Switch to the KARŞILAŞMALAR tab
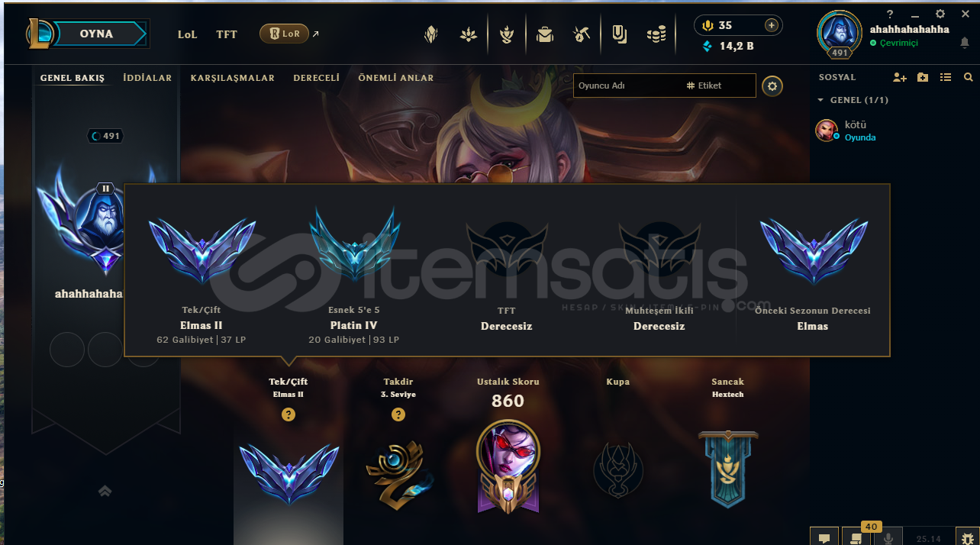Viewport: 980px width, 545px height. [x=233, y=78]
